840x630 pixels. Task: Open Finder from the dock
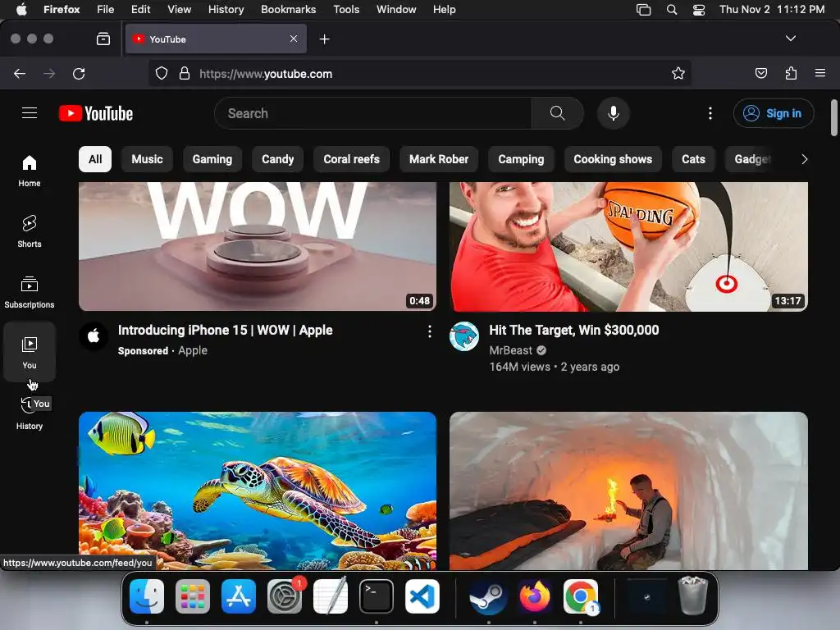click(x=147, y=596)
